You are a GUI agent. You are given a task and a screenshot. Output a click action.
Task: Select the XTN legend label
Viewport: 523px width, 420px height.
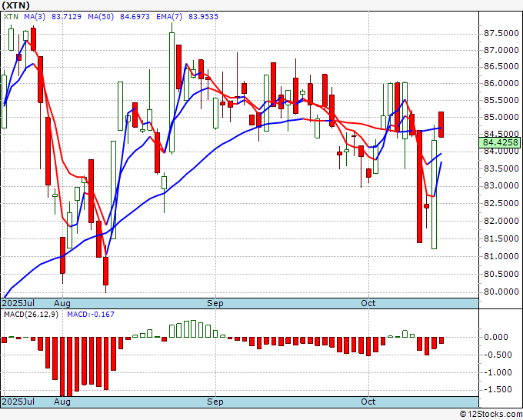(11, 16)
